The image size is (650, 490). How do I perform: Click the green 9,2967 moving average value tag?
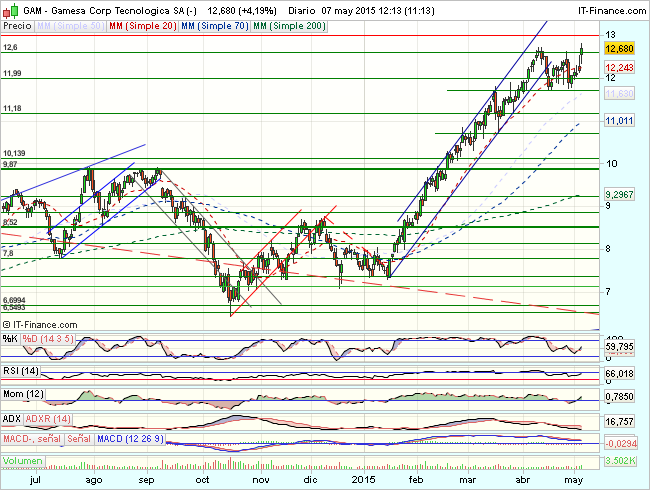coord(619,194)
